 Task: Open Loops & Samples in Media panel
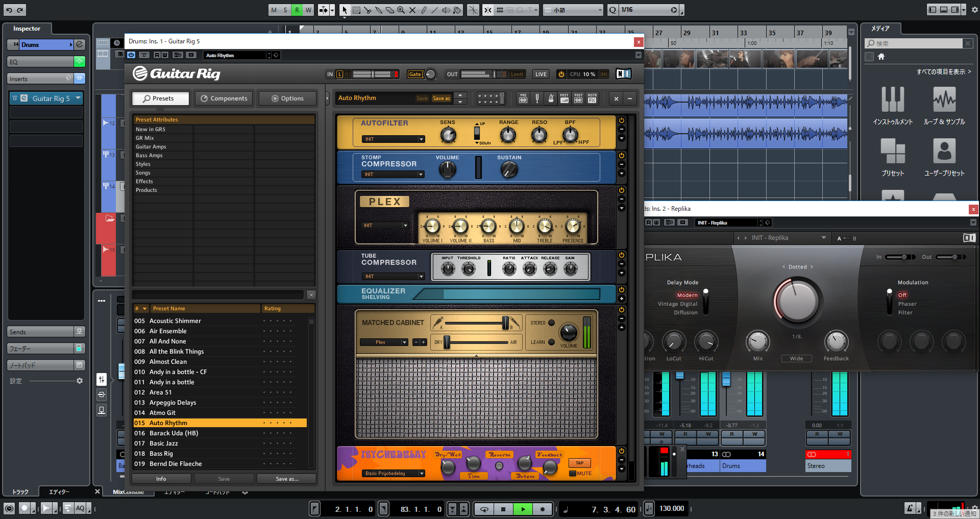pyautogui.click(x=944, y=106)
